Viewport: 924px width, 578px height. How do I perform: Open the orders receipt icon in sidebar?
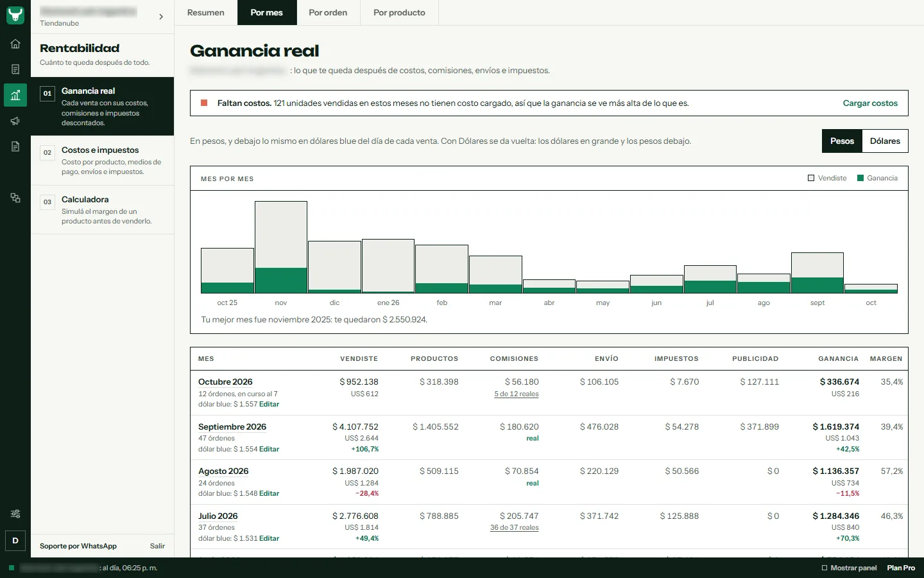pyautogui.click(x=15, y=69)
